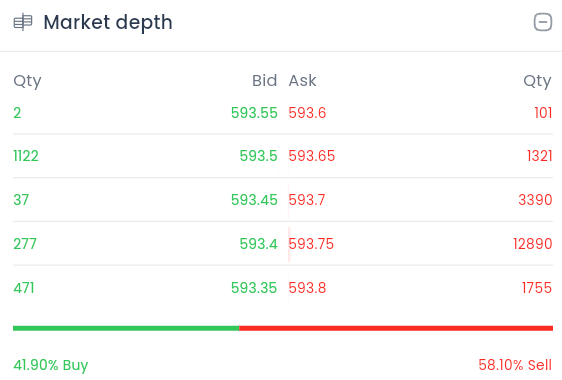Click the 41.90% Buy label
Viewport: 562px width, 380px height.
pos(51,365)
